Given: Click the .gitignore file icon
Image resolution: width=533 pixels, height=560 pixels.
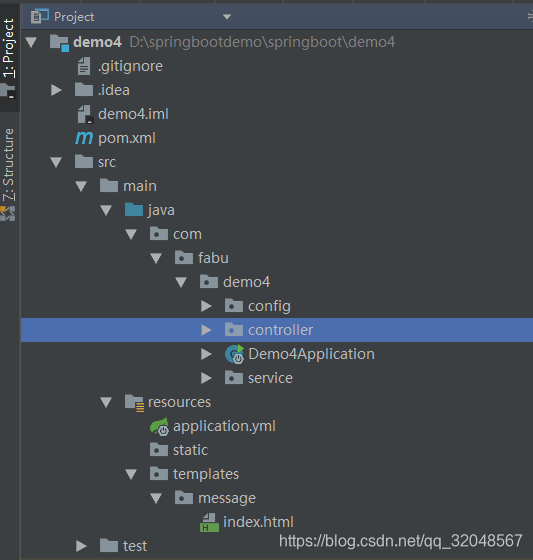Looking at the screenshot, I should click(84, 66).
